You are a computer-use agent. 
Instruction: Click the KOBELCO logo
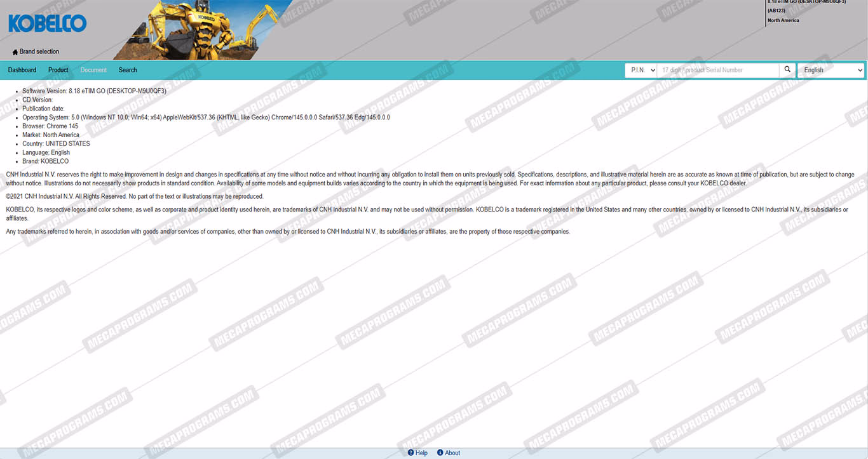[x=48, y=24]
